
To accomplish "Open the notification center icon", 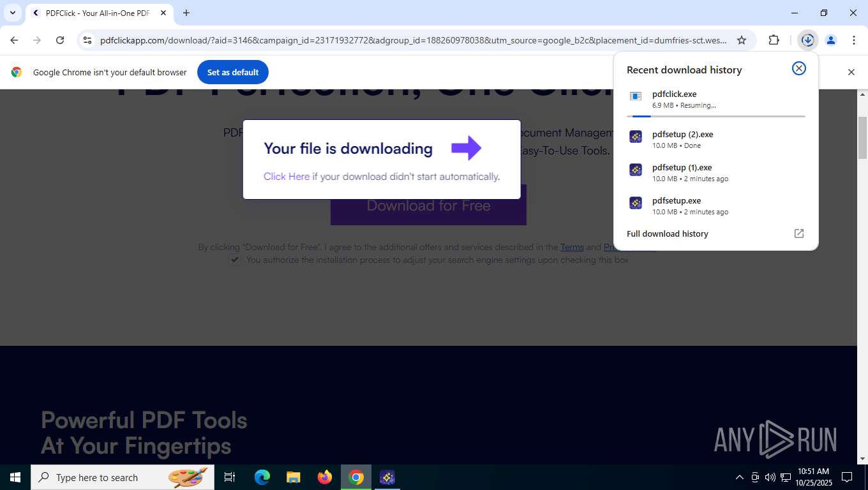I will tap(847, 477).
